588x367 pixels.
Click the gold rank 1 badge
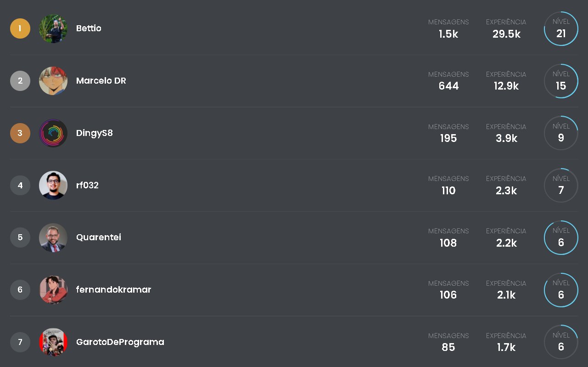point(20,28)
